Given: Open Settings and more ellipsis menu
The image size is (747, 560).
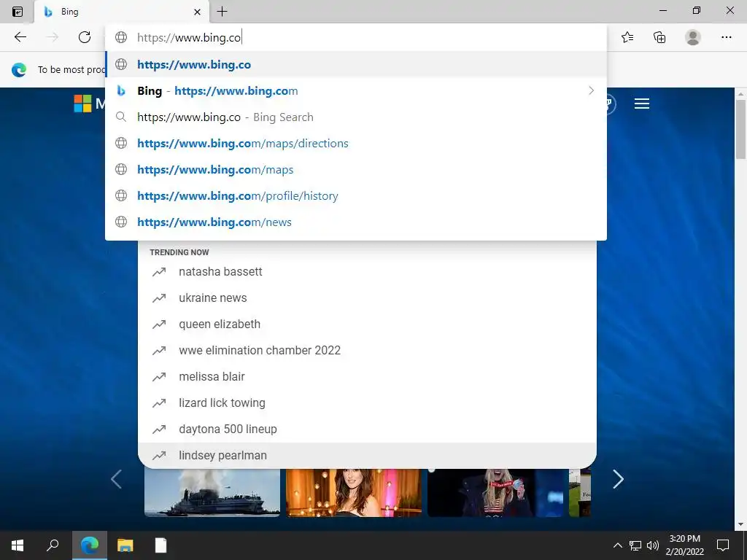Looking at the screenshot, I should [726, 37].
